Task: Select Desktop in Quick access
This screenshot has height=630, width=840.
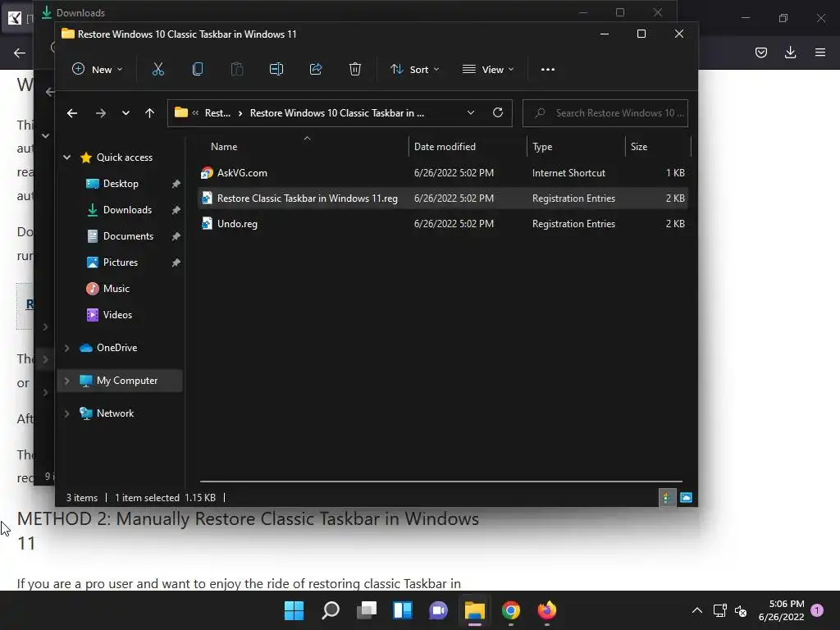Action: pyautogui.click(x=121, y=183)
